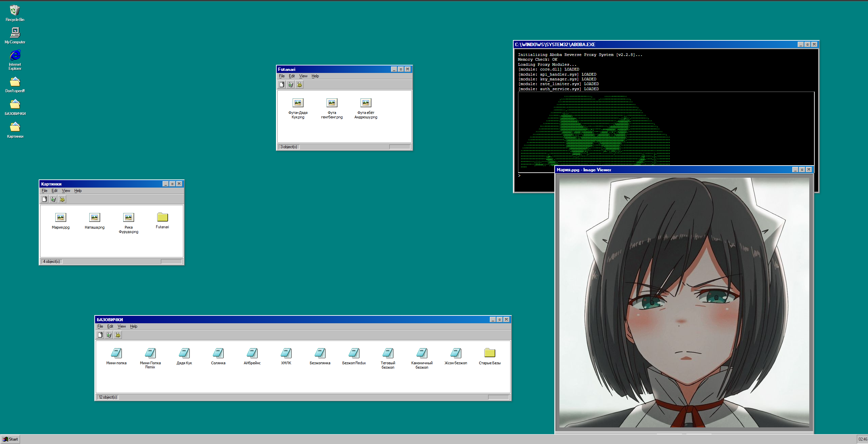Select the Мини-попка file icon
The width and height of the screenshot is (868, 444).
[x=116, y=353]
